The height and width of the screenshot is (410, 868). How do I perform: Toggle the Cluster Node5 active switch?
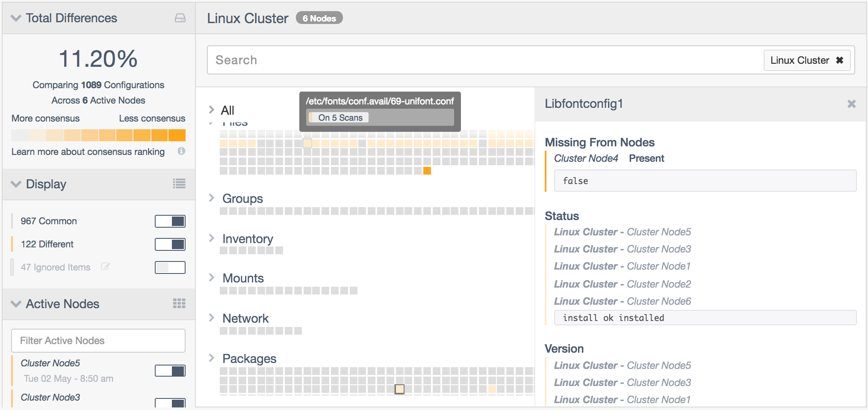pyautogui.click(x=170, y=371)
